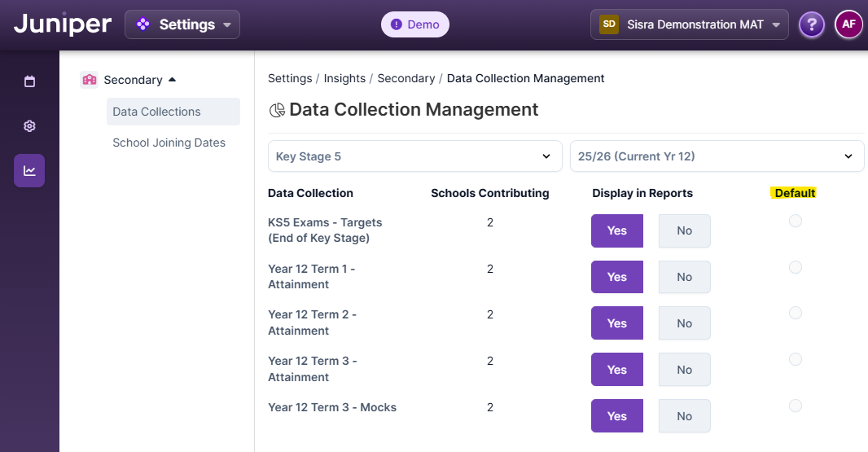Click the Secondary school building icon

tap(90, 80)
